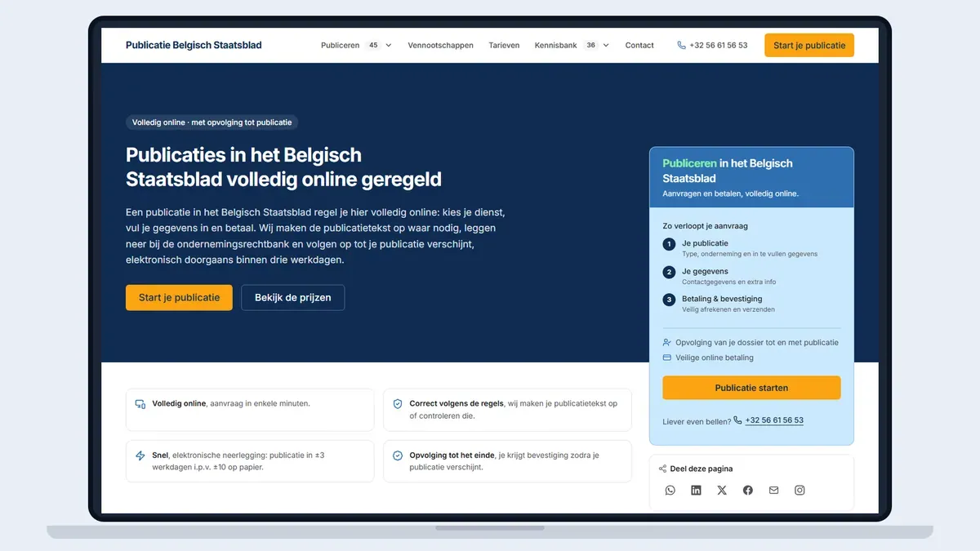Image resolution: width=980 pixels, height=551 pixels.
Task: Click the phone icon in header
Action: point(681,46)
